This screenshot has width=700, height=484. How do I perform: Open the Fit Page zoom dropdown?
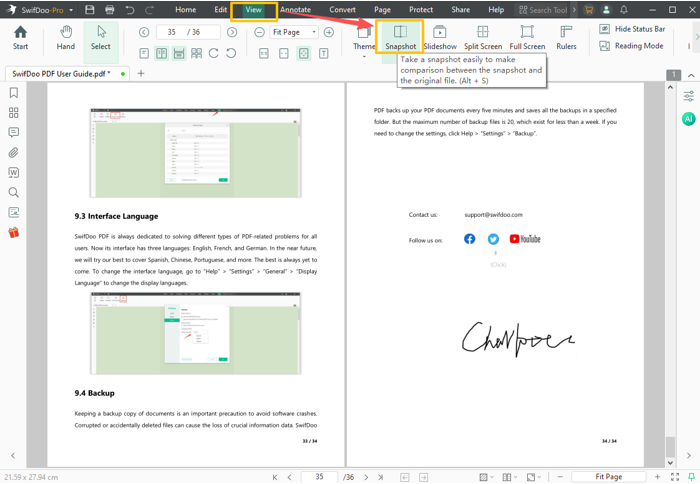pyautogui.click(x=314, y=32)
